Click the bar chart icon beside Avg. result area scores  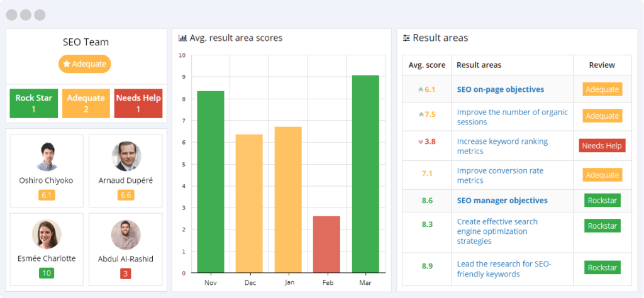click(183, 38)
